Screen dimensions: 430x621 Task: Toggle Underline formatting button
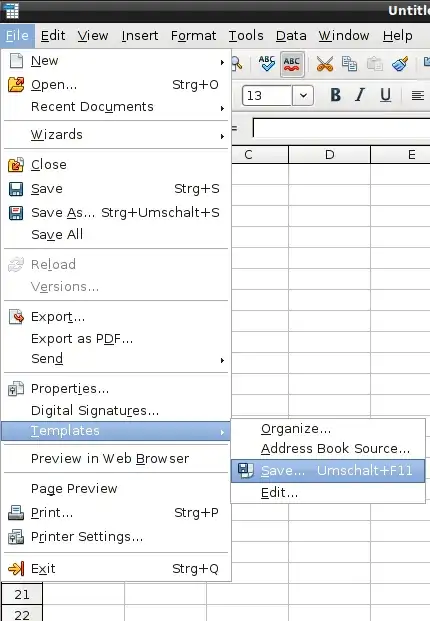click(385, 95)
